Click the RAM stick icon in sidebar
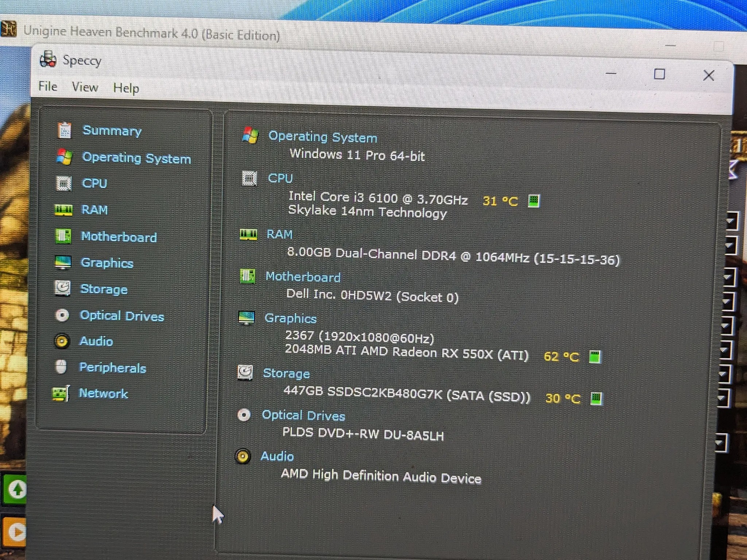The image size is (747, 560). [x=63, y=210]
